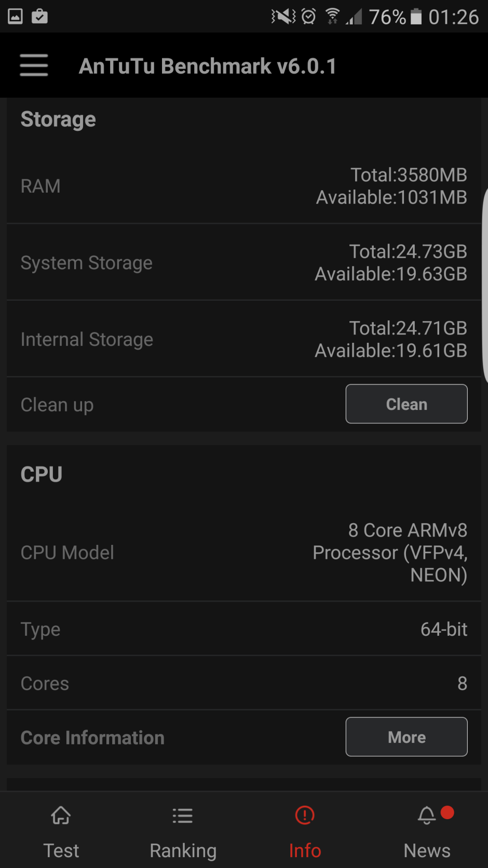Tap the Wi-Fi signal status icon
The image size is (488, 868).
[x=332, y=17]
